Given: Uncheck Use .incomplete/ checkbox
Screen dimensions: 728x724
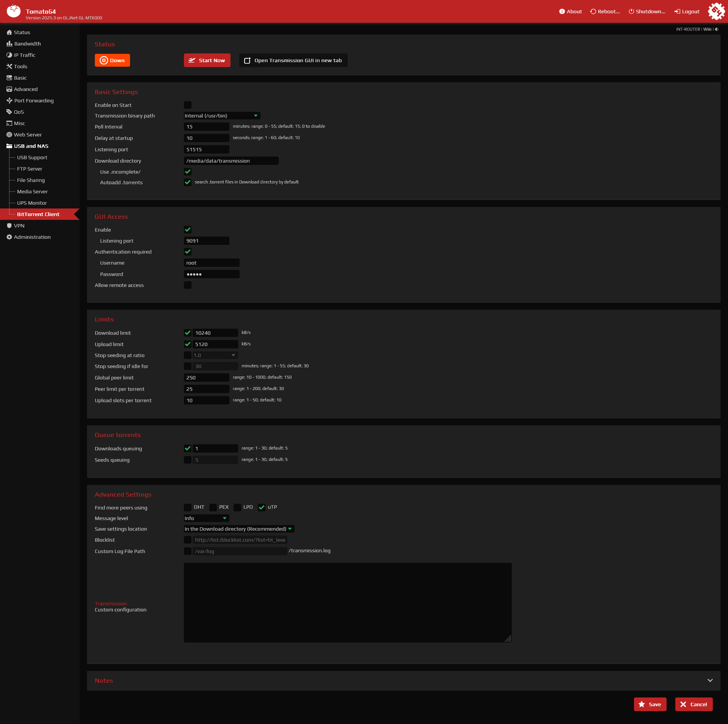Looking at the screenshot, I should (x=187, y=172).
